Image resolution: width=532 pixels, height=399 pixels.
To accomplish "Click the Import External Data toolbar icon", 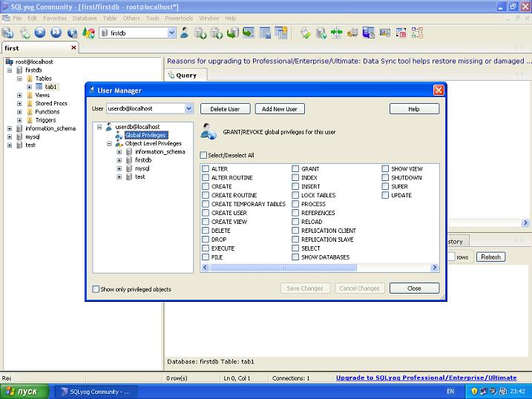I will click(200, 33).
